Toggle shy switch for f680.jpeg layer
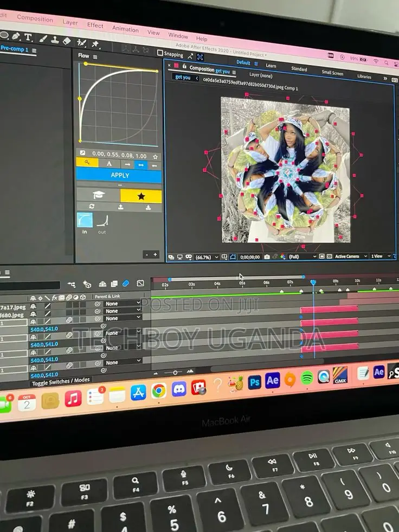This screenshot has height=532, width=399. click(x=33, y=314)
